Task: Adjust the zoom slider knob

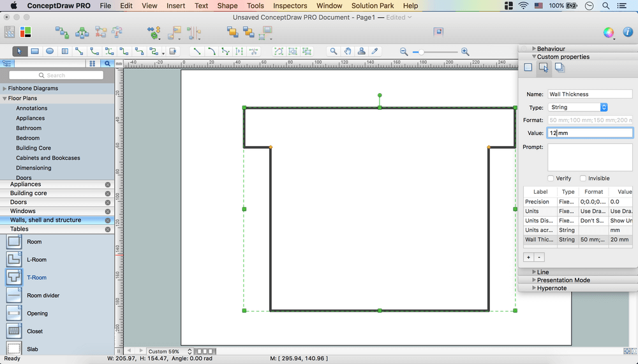Action: coord(421,52)
